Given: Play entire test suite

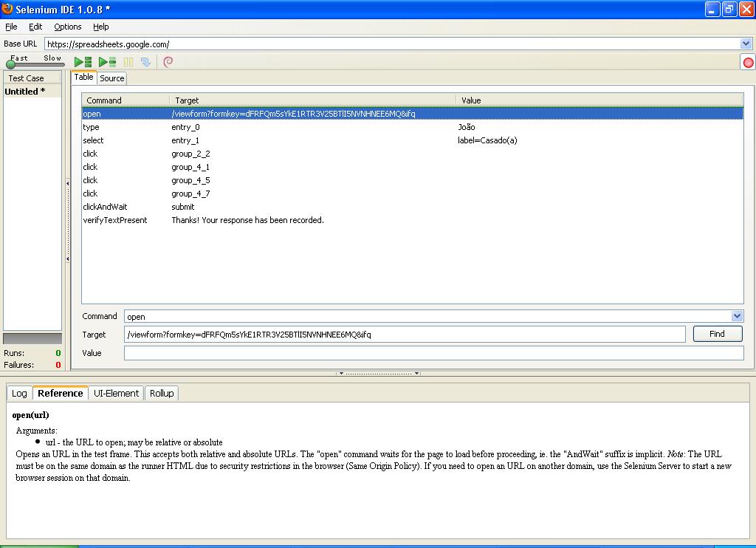Looking at the screenshot, I should pyautogui.click(x=83, y=62).
